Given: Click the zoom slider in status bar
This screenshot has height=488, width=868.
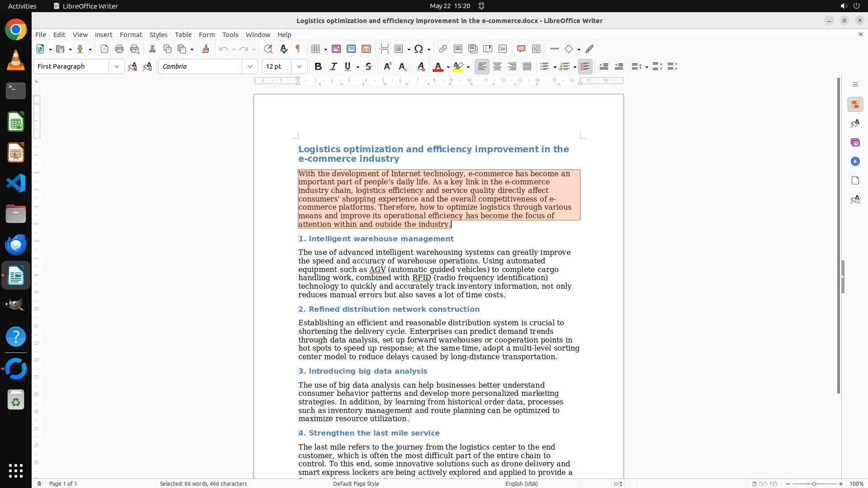Looking at the screenshot, I should 814,483.
